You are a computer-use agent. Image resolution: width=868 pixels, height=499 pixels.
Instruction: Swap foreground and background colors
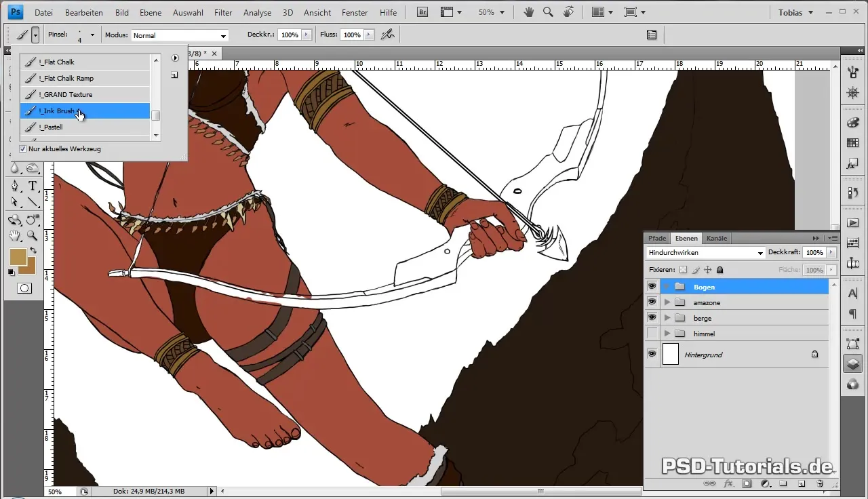coord(33,251)
